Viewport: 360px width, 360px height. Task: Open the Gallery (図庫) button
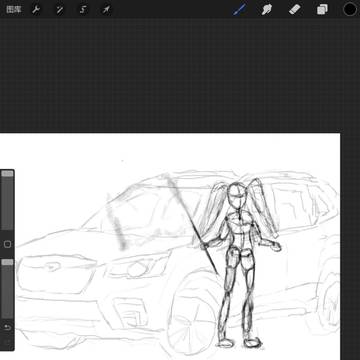13,9
